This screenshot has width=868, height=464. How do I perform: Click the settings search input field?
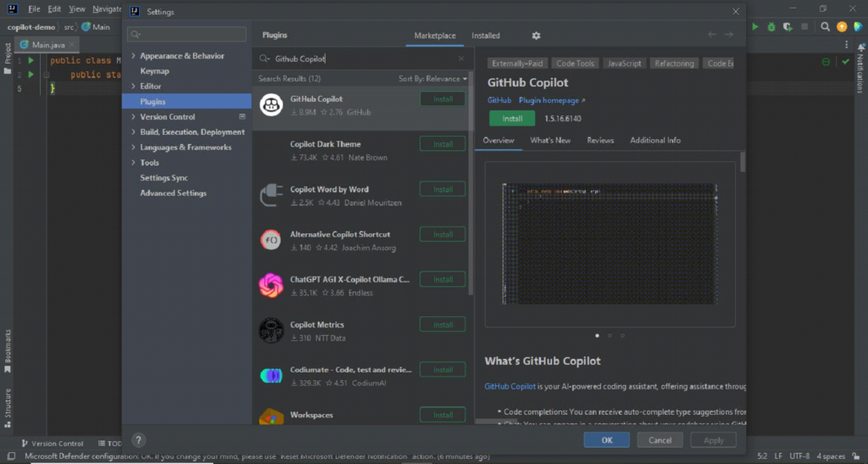(187, 34)
